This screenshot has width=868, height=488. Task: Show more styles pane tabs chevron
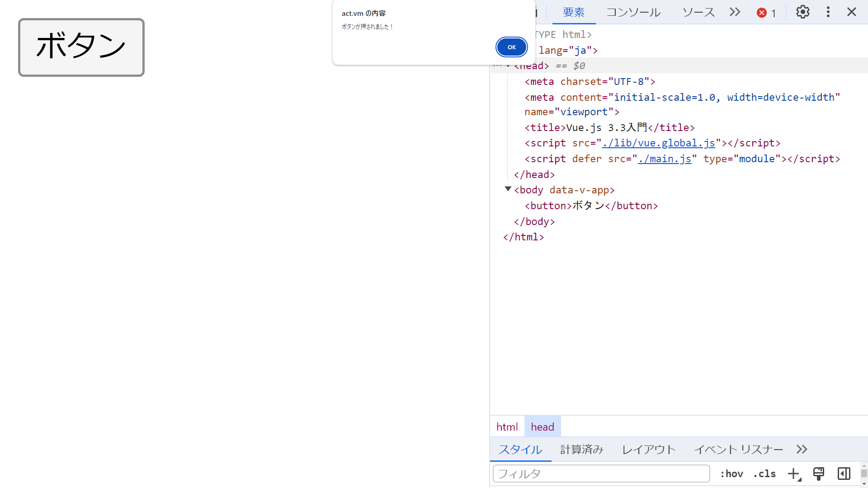pyautogui.click(x=802, y=449)
